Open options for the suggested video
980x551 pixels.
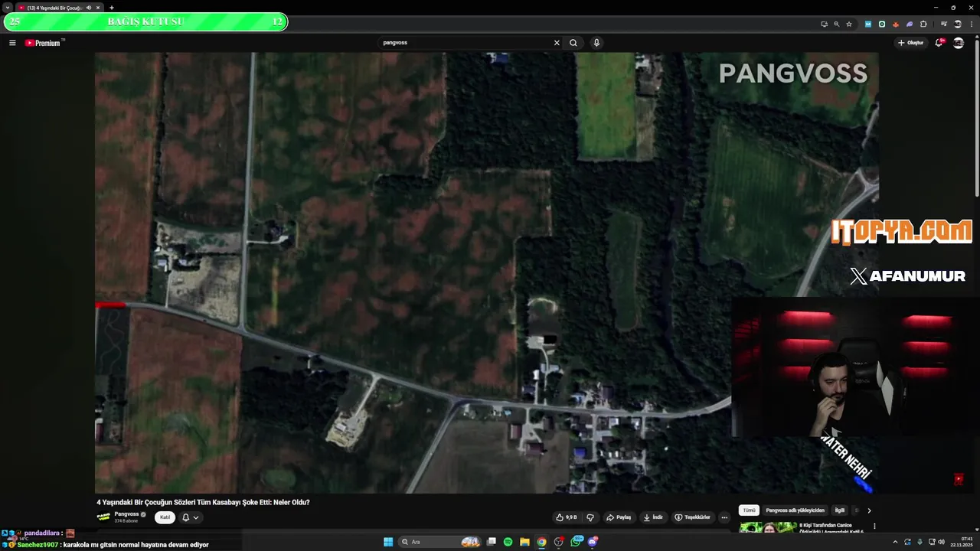[874, 527]
